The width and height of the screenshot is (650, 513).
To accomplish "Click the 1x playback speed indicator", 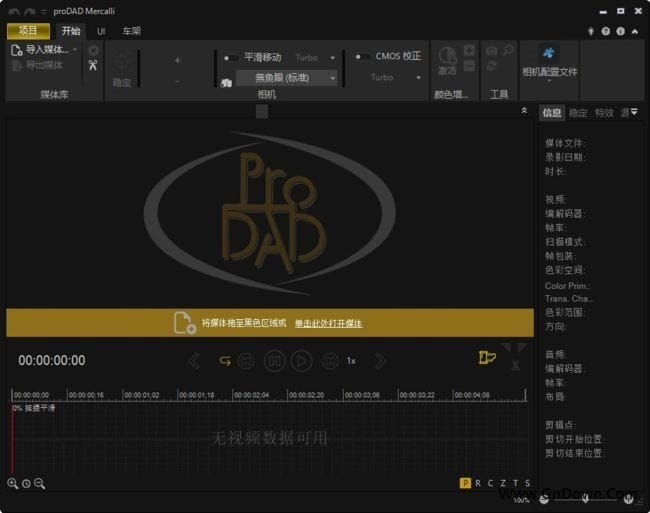I will pos(351,361).
